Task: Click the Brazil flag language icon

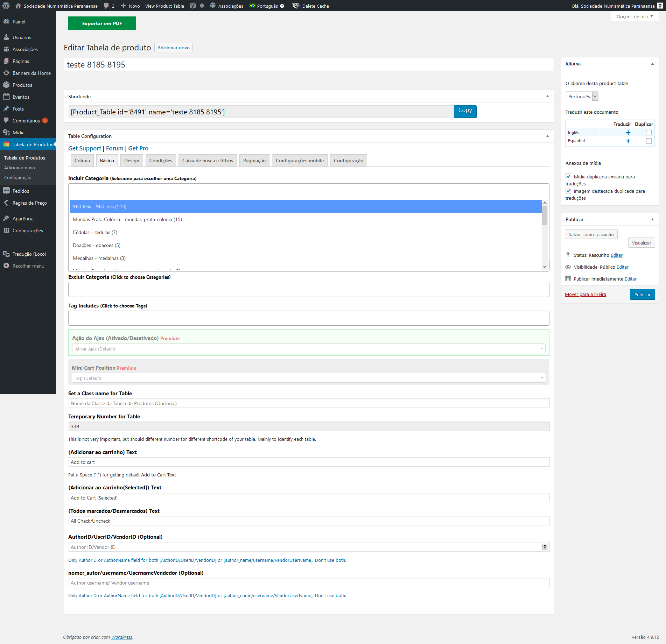Action: pyautogui.click(x=252, y=6)
